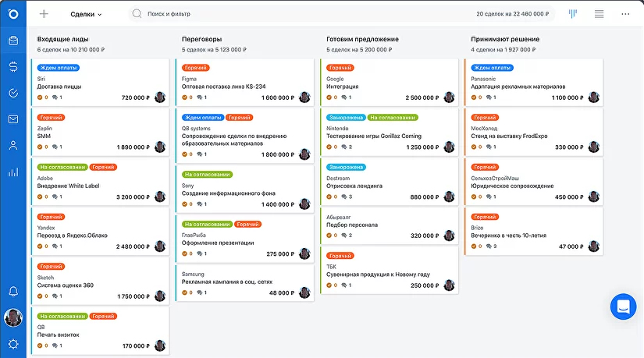
Task: Click the 47 000 ₽ amount on Brizo card
Action: click(571, 246)
